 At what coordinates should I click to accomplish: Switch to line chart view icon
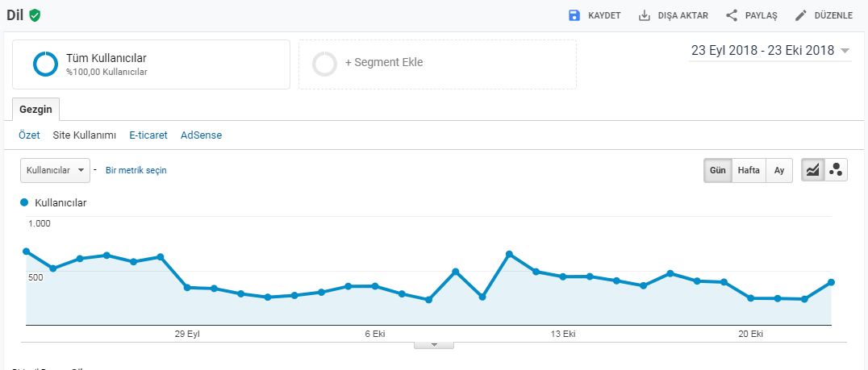pos(812,170)
